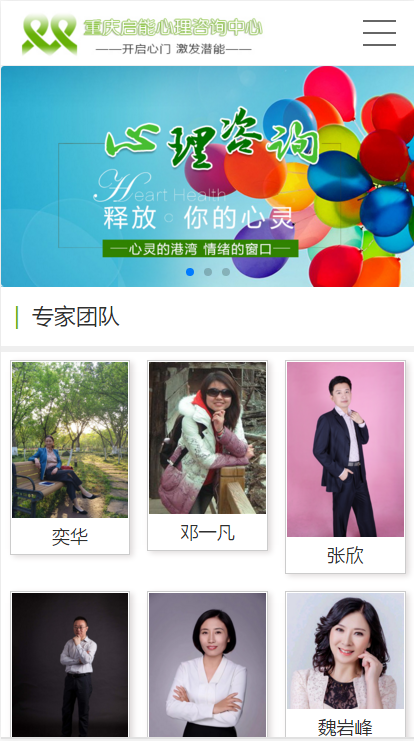The width and height of the screenshot is (414, 741).
Task: Click the green ribbon logo icon
Action: (50, 34)
